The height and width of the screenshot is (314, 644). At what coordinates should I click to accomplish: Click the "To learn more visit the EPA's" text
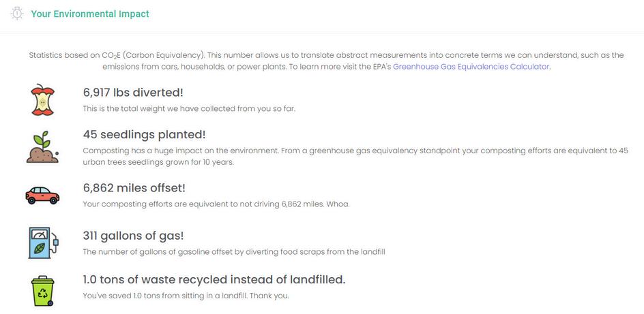click(x=340, y=67)
